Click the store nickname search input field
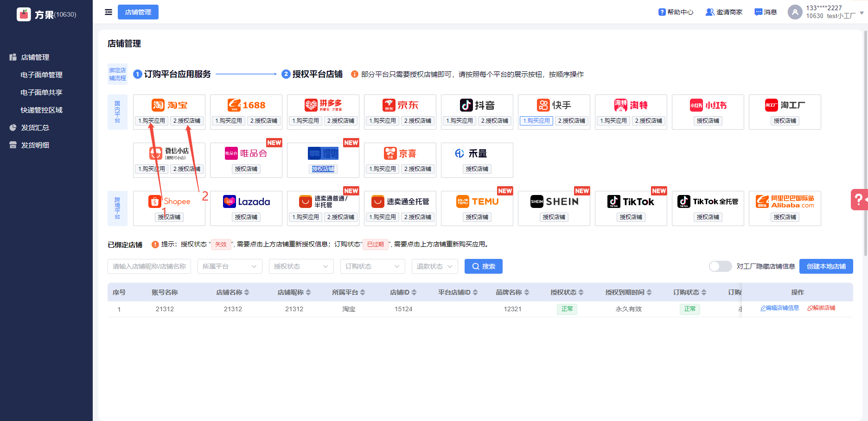Screen dimensions: 868x421 point(149,266)
